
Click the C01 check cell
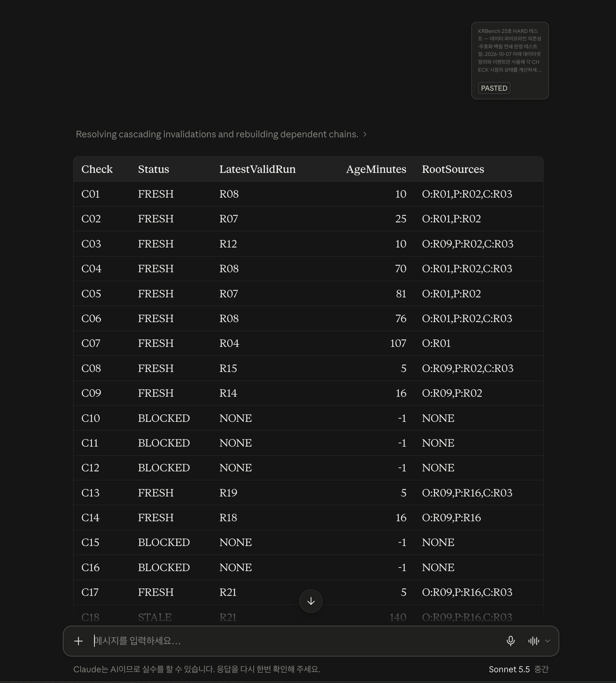coord(90,194)
